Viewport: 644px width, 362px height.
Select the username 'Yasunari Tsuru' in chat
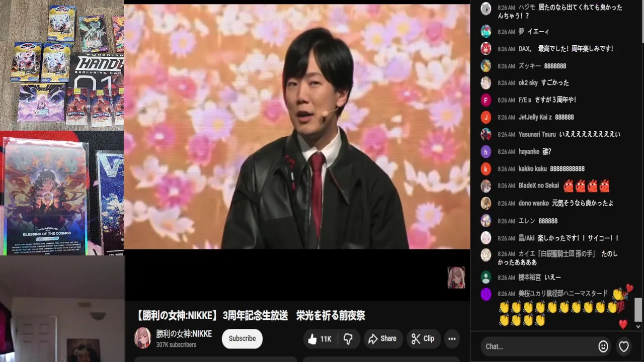pyautogui.click(x=537, y=134)
